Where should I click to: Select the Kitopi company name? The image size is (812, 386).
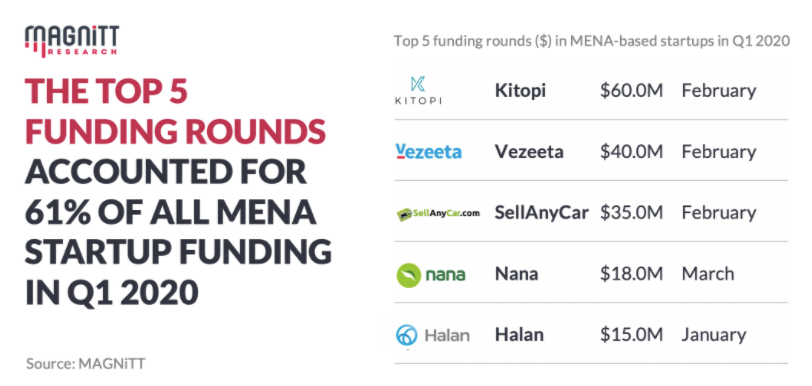tap(520, 91)
